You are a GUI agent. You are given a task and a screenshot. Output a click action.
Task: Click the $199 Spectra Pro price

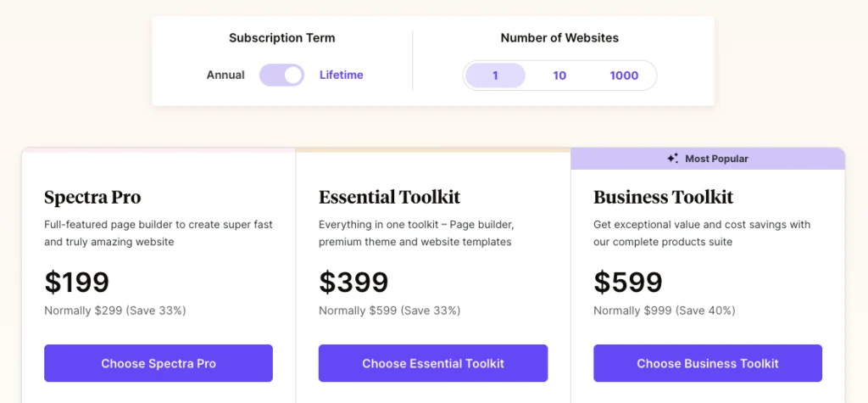(x=77, y=283)
